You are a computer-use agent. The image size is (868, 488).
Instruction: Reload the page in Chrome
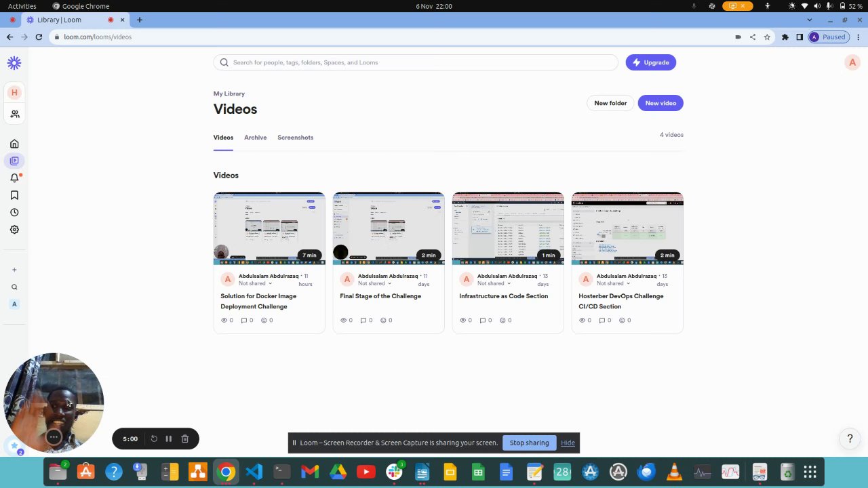click(39, 37)
